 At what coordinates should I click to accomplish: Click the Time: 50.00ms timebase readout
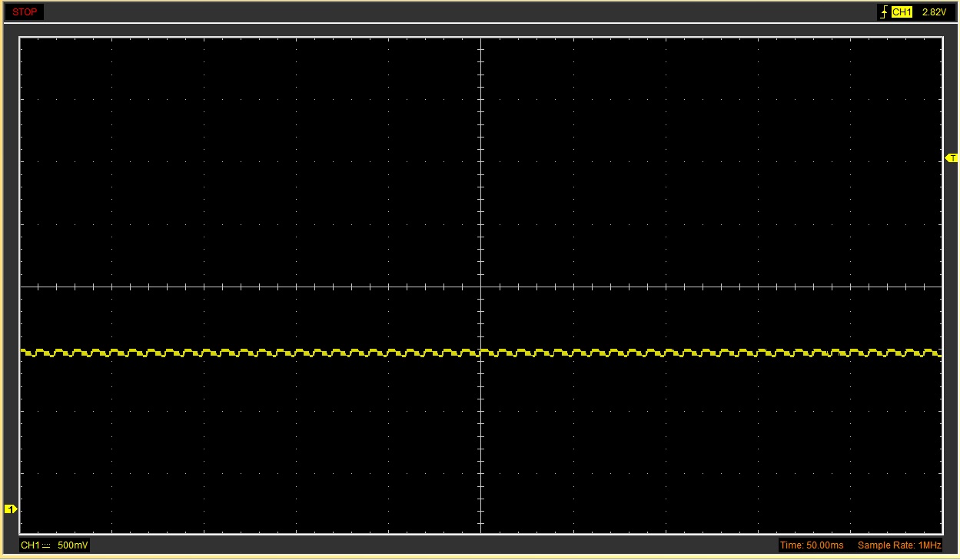[812, 545]
